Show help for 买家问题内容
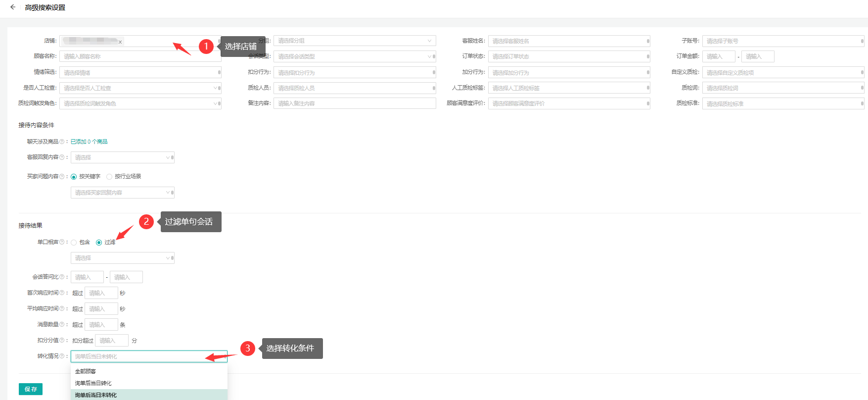Viewport: 868px width, 400px height. 62,177
